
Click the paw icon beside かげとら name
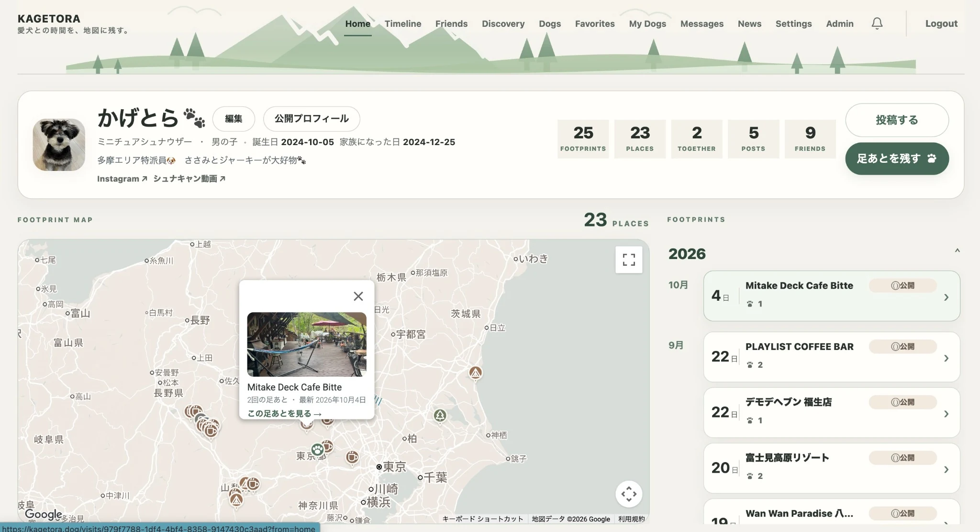(x=194, y=118)
